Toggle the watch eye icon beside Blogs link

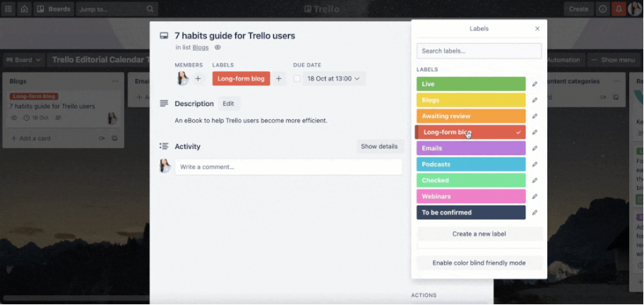217,47
